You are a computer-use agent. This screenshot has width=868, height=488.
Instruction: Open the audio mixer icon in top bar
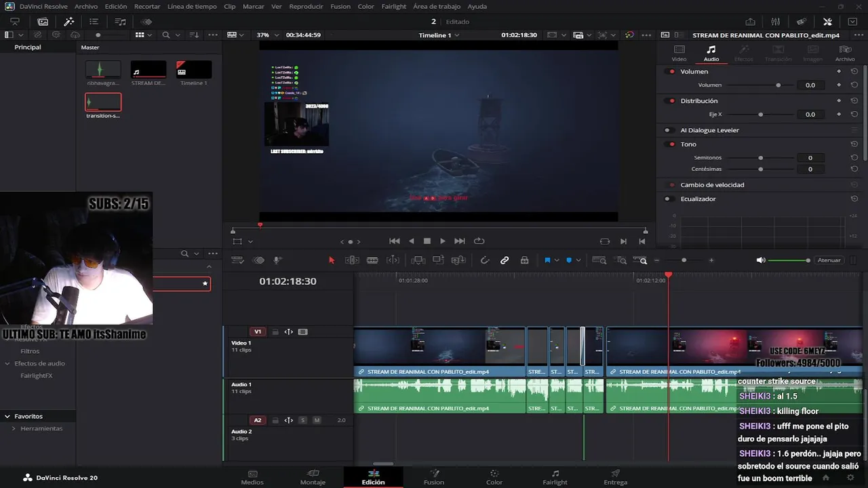[776, 22]
